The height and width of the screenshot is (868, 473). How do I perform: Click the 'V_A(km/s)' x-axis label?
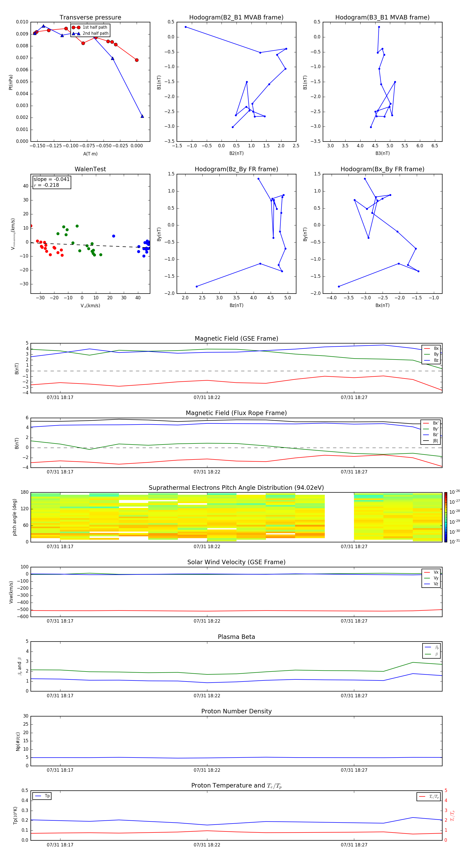tap(90, 306)
